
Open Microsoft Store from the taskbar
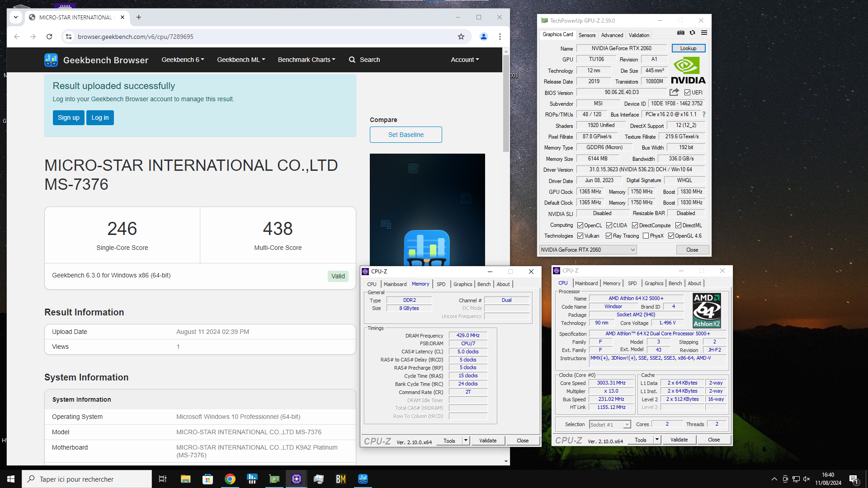click(x=208, y=479)
